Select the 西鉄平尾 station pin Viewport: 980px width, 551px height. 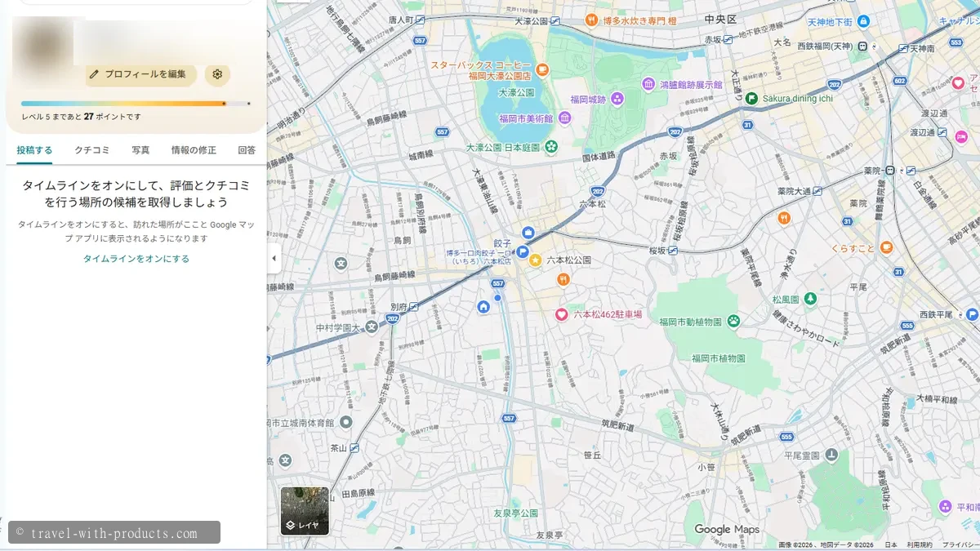[x=972, y=313]
